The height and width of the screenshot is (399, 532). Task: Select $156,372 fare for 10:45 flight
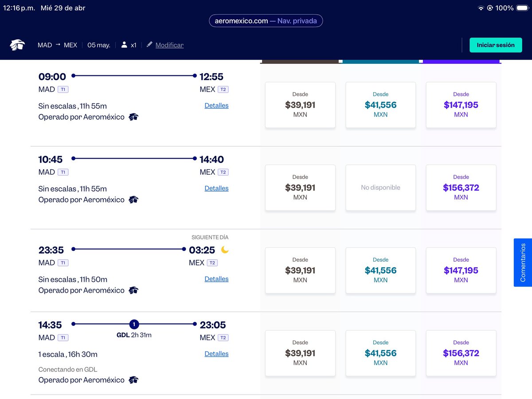(461, 188)
